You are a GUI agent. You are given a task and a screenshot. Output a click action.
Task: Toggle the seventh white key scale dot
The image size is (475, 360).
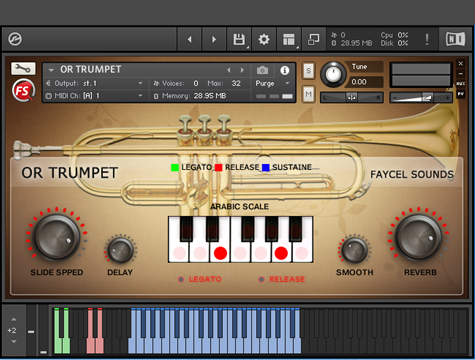302,253
